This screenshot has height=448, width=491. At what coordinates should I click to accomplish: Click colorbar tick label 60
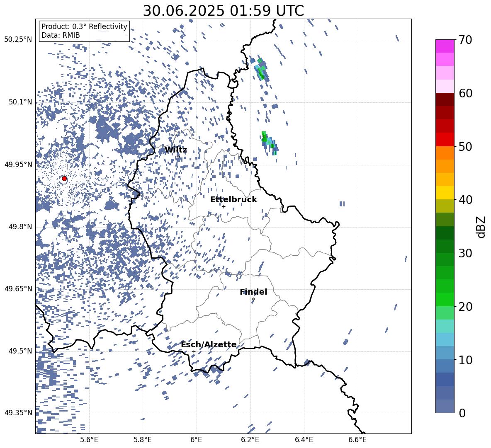point(465,93)
